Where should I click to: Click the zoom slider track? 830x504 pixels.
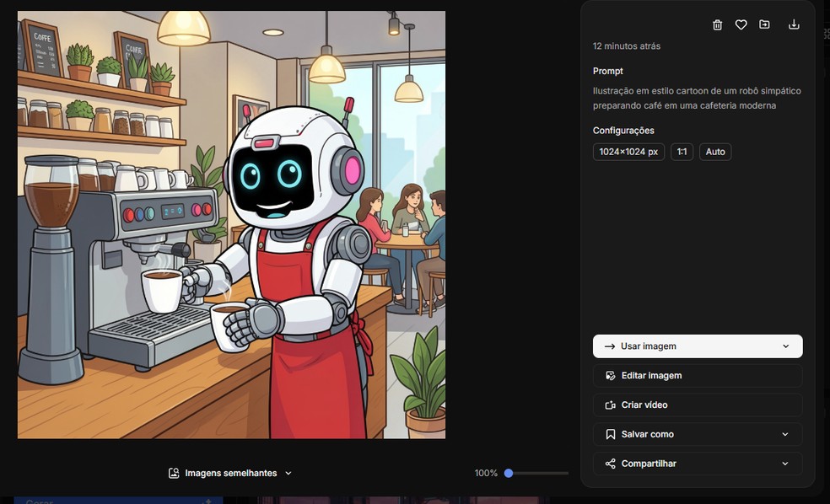coord(536,474)
